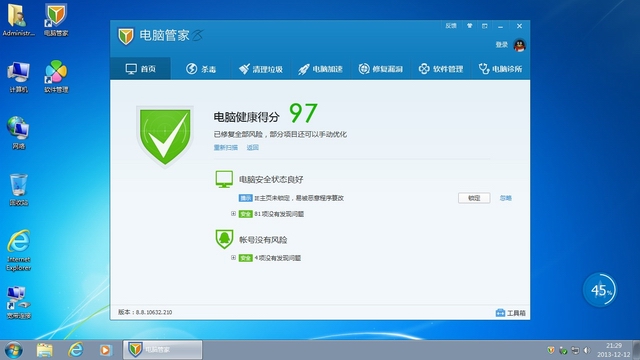This screenshot has height=360, width=640.
Task: Select the 计算机 computer desktop icon
Action: point(18,77)
